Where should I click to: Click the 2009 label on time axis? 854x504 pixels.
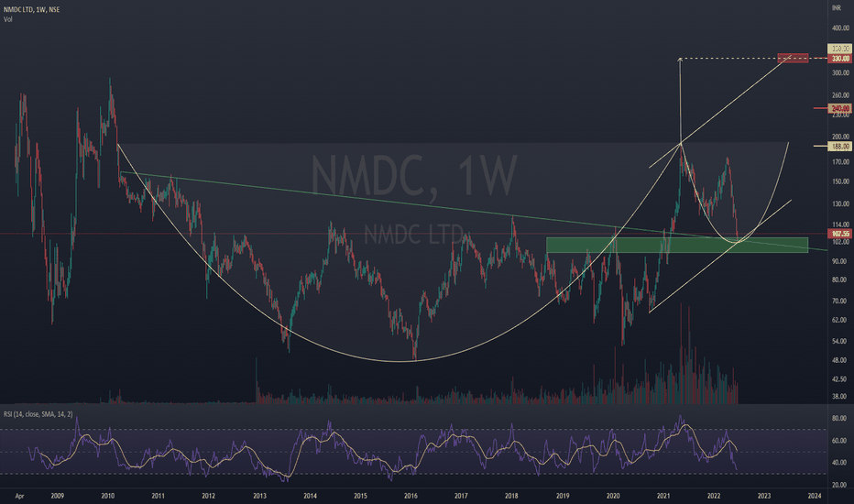pos(57,496)
